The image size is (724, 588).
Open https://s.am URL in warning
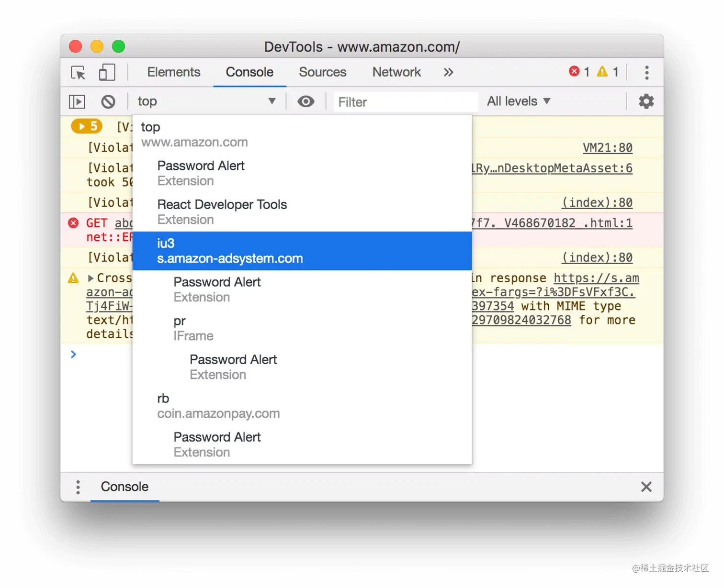[x=596, y=278]
